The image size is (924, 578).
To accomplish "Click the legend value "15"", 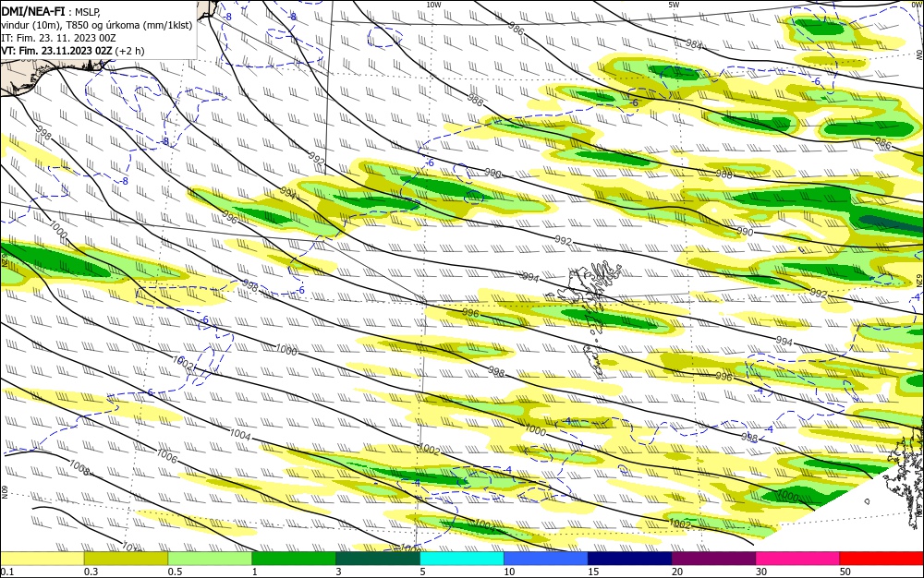I will pos(593,572).
